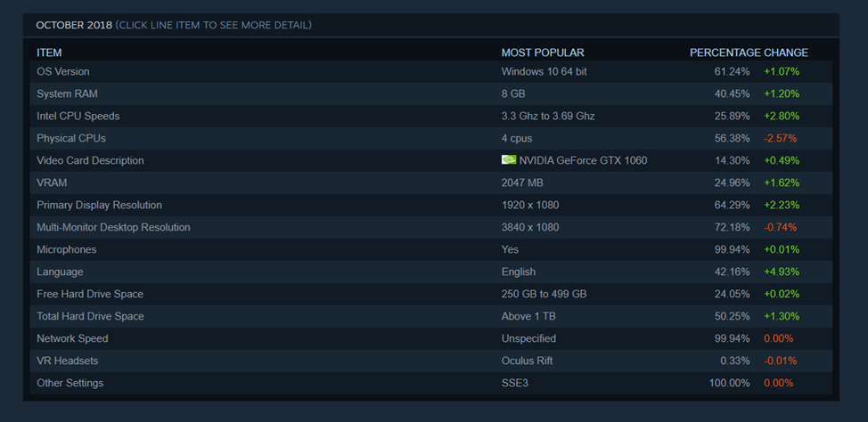Click the October 2018 header title

(75, 25)
